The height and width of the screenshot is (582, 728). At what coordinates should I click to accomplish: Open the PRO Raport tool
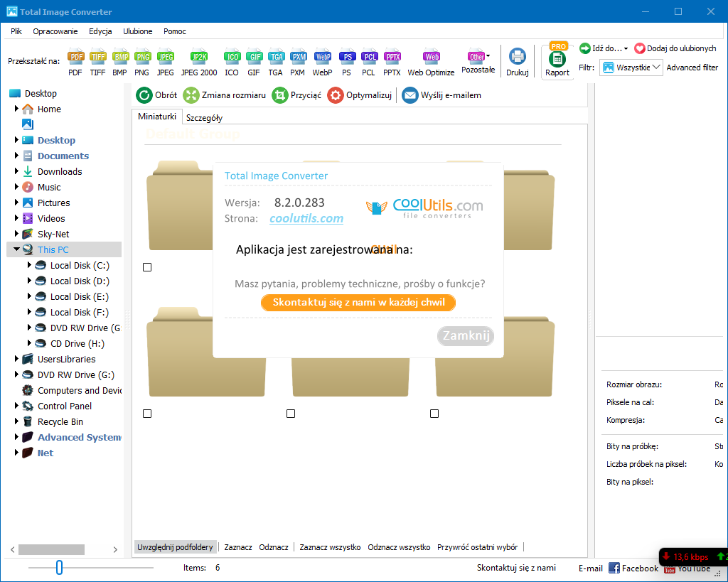[557, 62]
